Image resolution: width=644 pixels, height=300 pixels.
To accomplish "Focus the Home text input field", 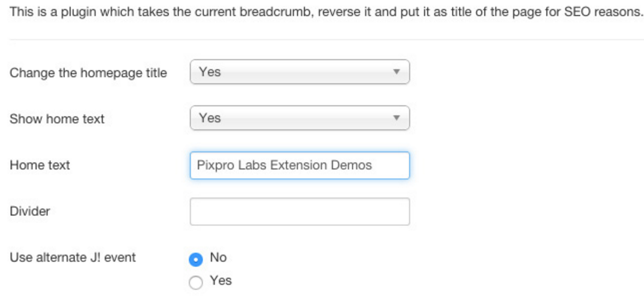I will click(299, 165).
